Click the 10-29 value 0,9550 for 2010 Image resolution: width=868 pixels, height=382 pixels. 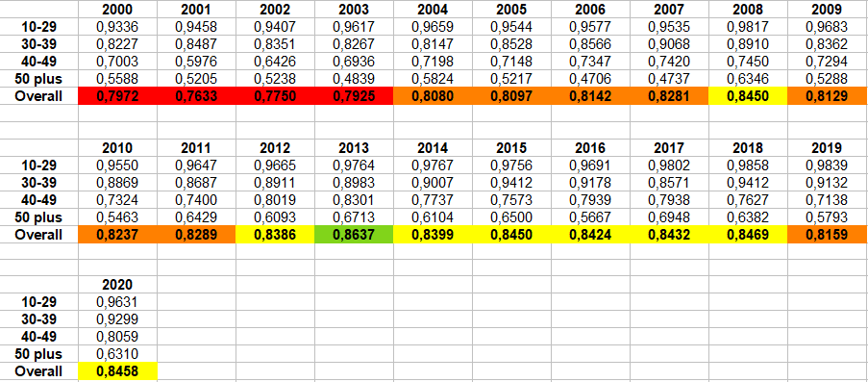tap(117, 166)
